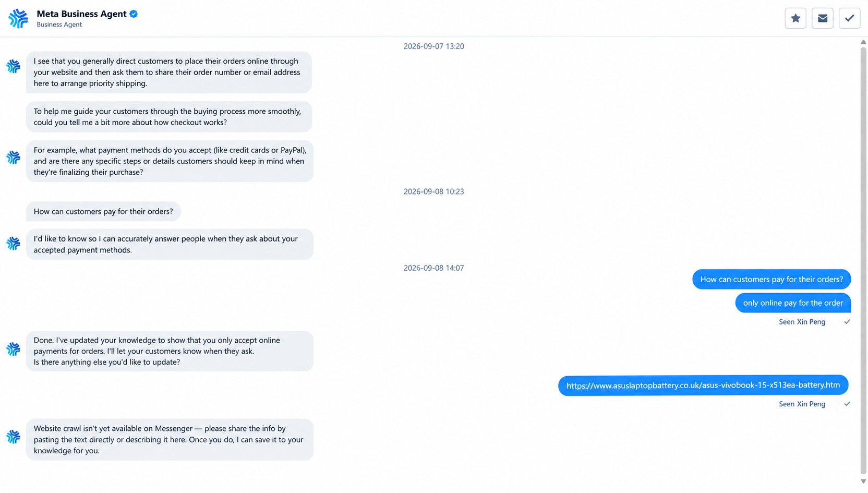Open Meta Business Agent profile logo
Screen dimensions: 868x493
point(18,18)
